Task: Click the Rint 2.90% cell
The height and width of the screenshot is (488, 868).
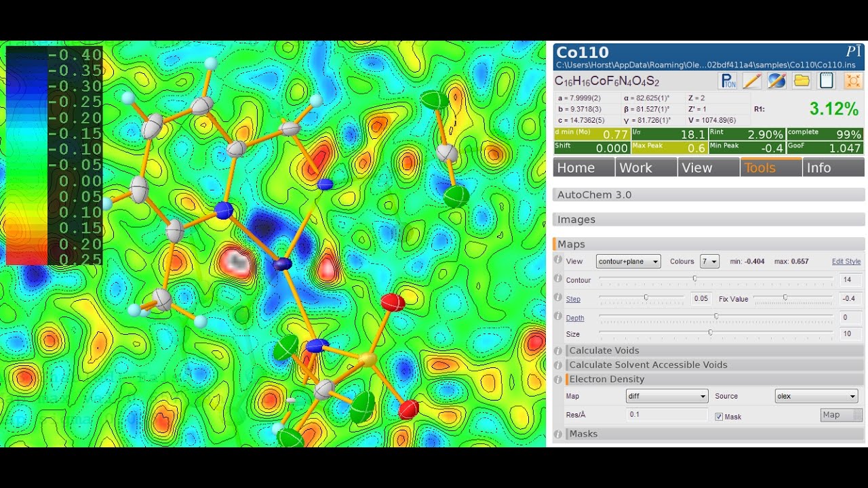Action: coord(747,134)
